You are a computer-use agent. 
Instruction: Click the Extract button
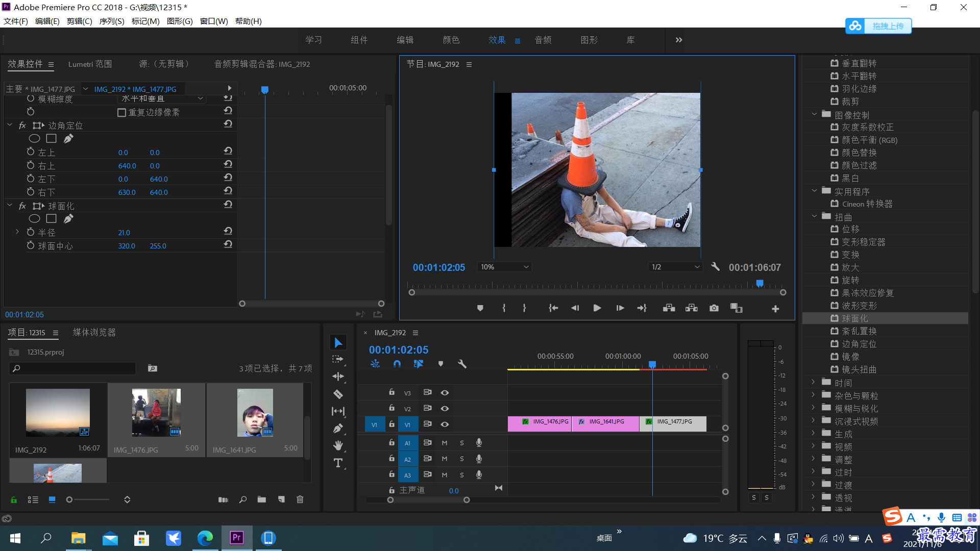[x=691, y=308]
